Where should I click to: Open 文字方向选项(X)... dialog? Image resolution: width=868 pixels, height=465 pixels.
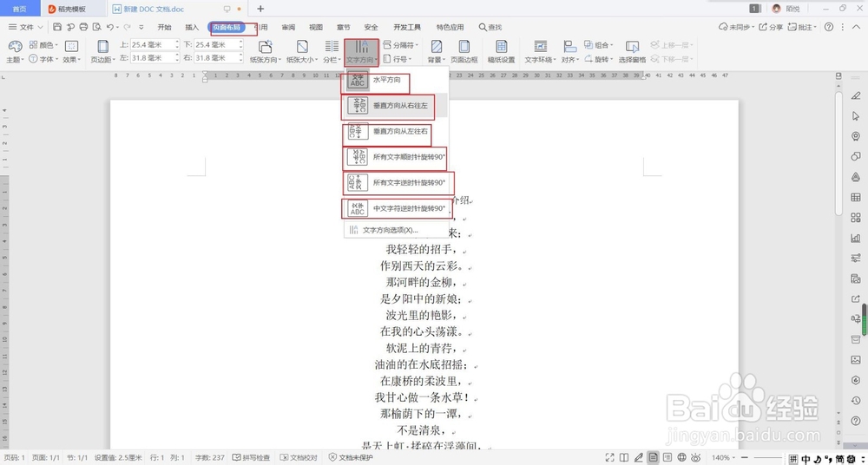396,230
